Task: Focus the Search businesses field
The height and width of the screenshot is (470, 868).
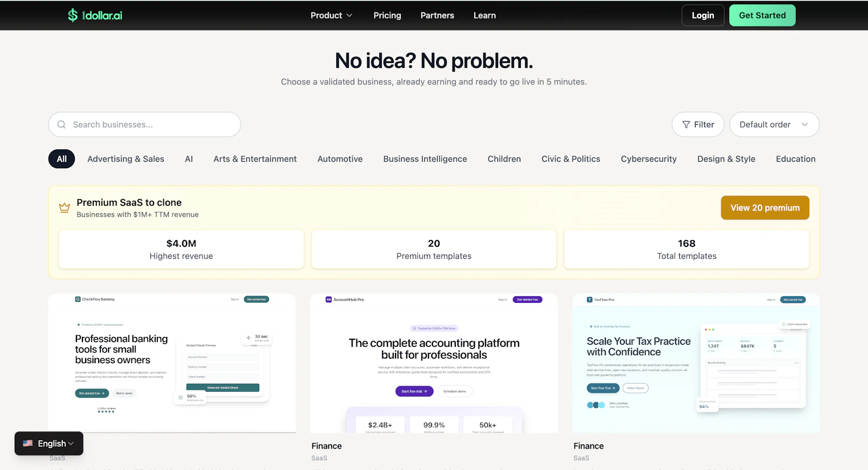Action: (x=145, y=124)
